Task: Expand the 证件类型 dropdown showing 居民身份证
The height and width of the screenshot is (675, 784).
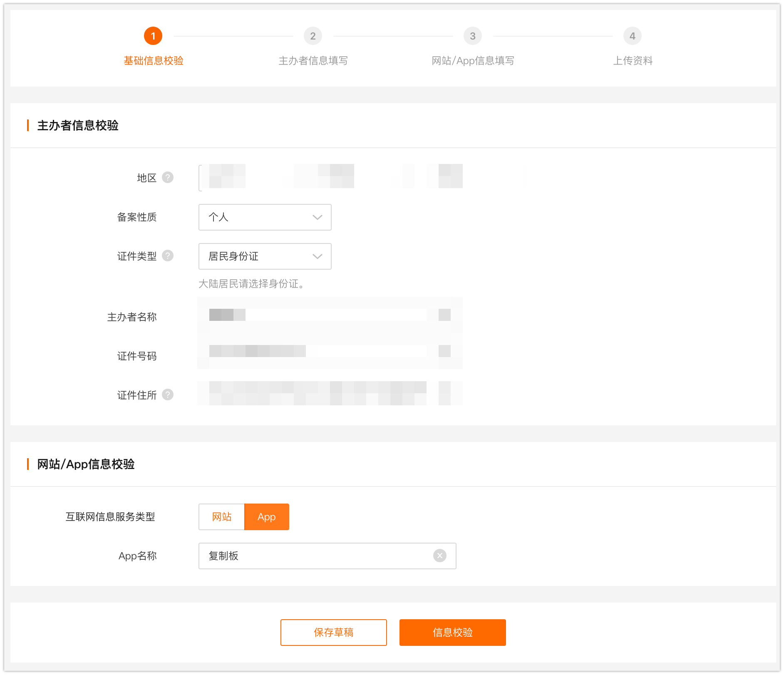Action: click(265, 256)
